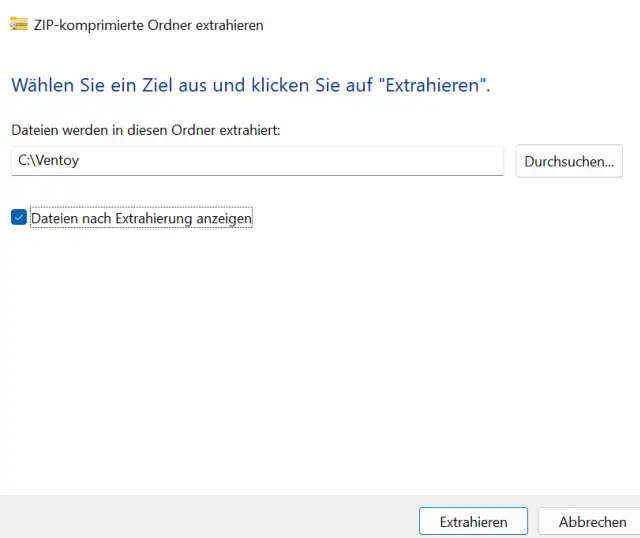Click the word 'Ordner' in the title bar
Screen dimensions: 640x538
point(169,25)
